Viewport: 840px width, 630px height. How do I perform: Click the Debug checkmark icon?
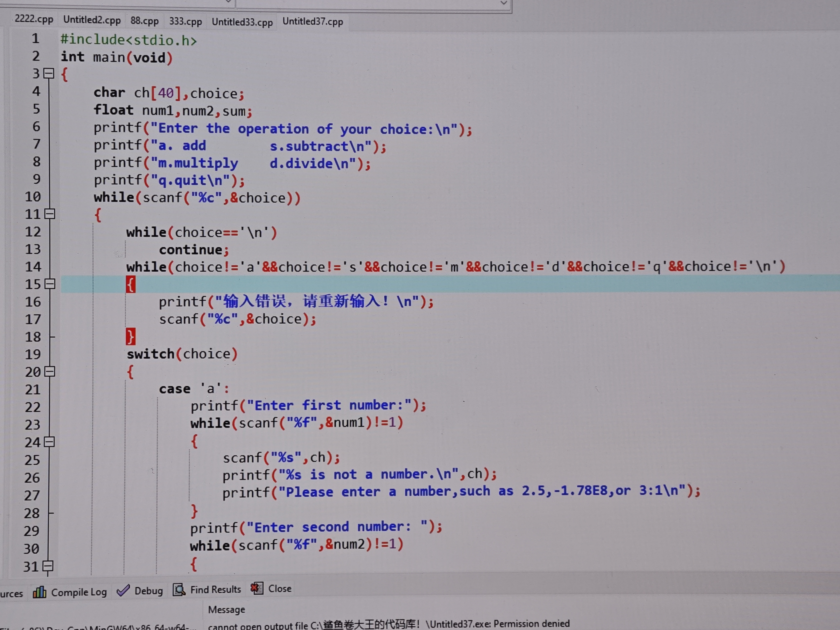click(123, 590)
